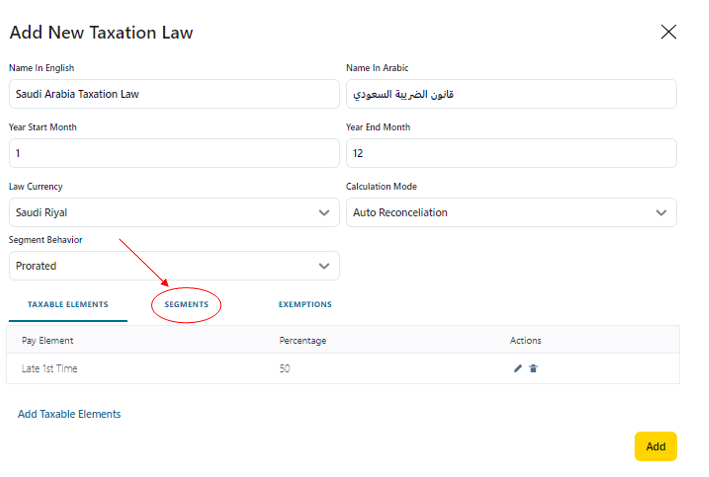Open the Segment Behavior dropdown
Screen dimensions: 709x477
coord(173,266)
